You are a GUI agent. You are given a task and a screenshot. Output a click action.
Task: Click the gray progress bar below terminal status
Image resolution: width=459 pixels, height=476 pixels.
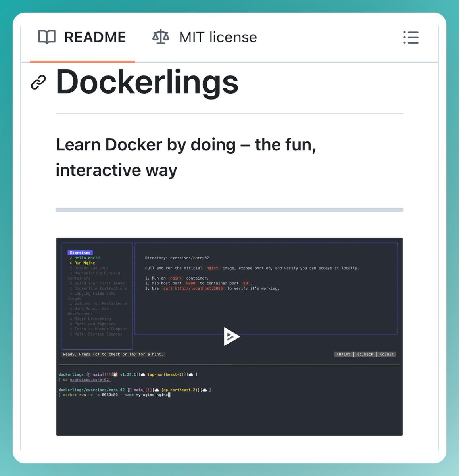pos(145,364)
